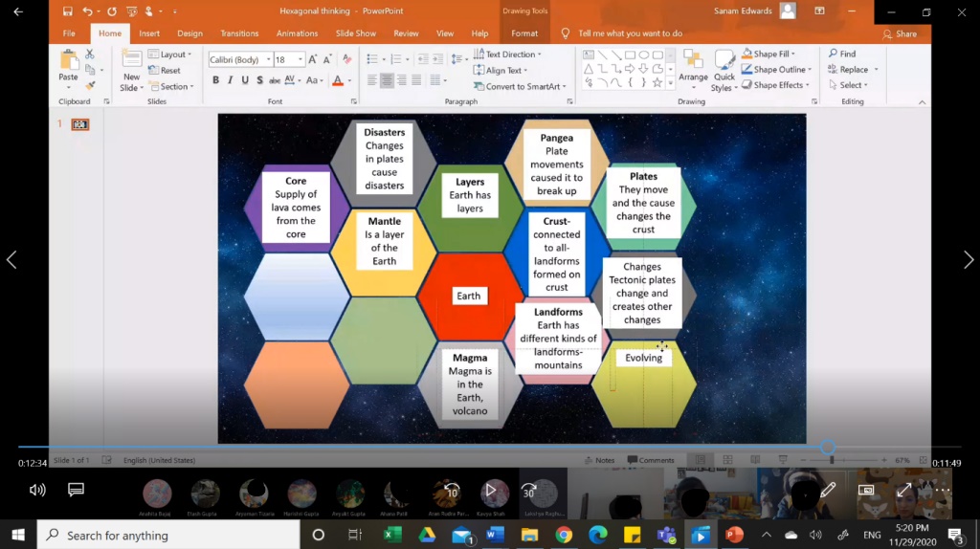This screenshot has width=980, height=549.
Task: Click the video progress bar handle
Action: point(828,447)
